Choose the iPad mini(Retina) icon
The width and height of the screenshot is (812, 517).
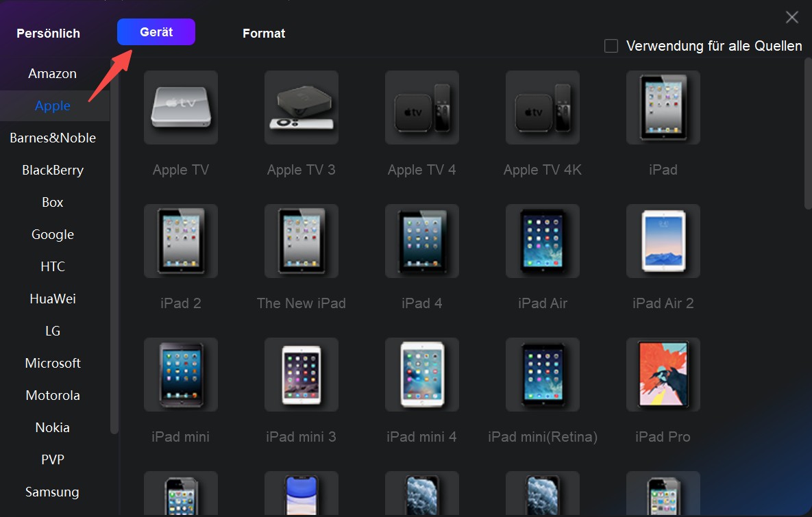[543, 374]
